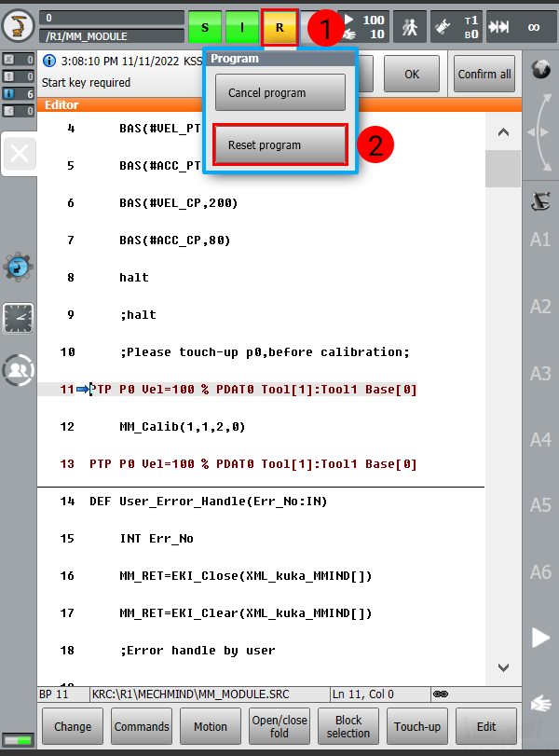Toggle folds with Open/close fold button

pyautogui.click(x=279, y=727)
